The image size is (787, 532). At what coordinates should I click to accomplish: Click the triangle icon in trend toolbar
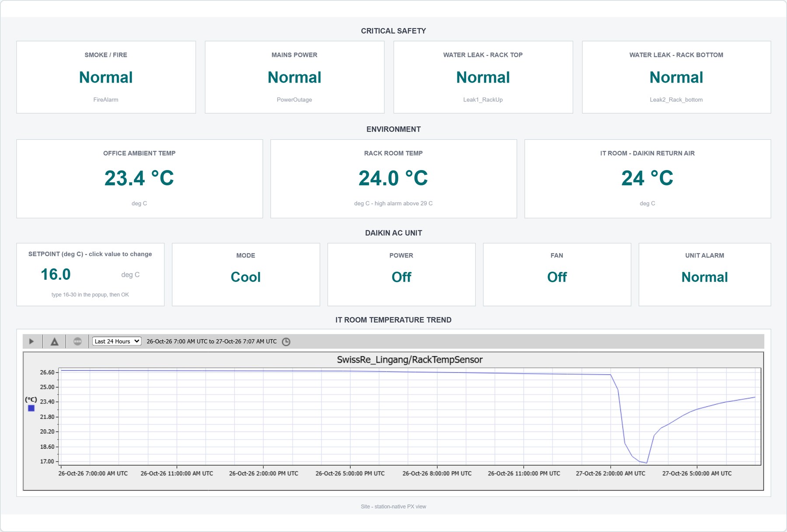[55, 341]
